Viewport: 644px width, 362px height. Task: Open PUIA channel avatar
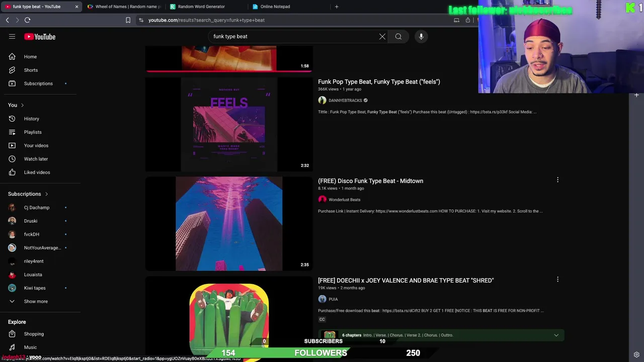point(322,299)
